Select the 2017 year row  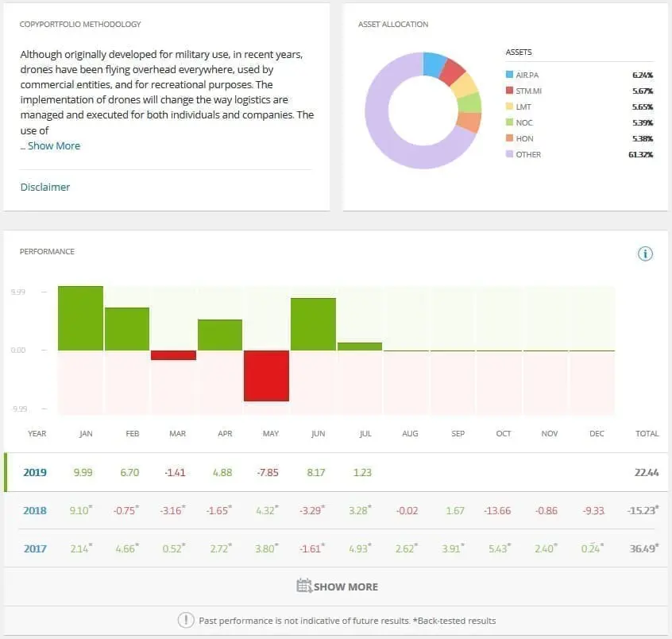click(34, 548)
